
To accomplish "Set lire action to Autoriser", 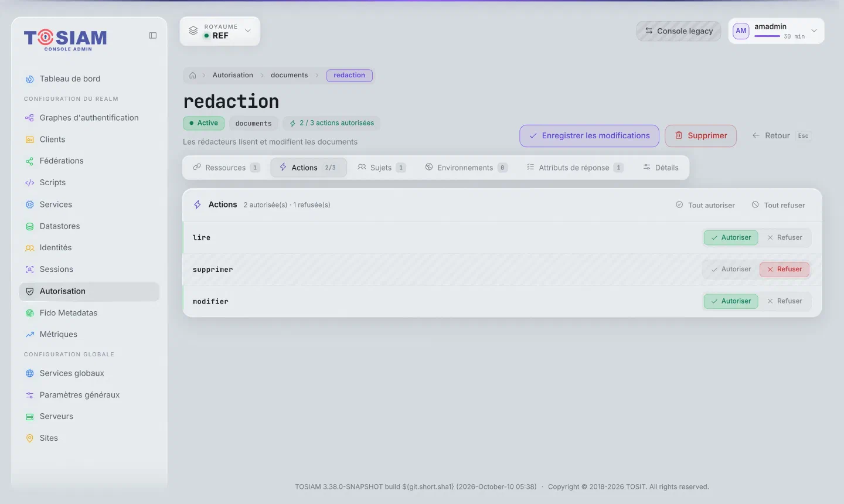I will click(x=731, y=237).
